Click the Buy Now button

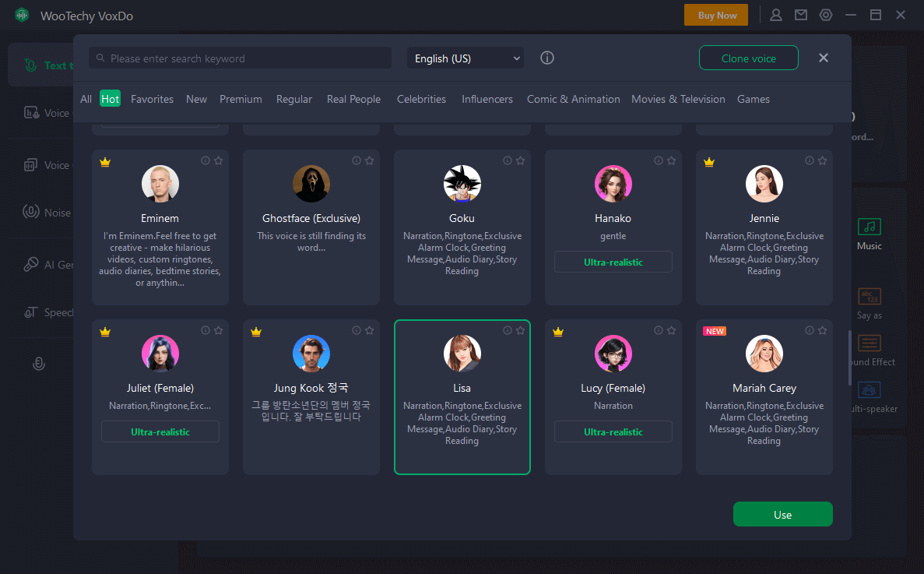pyautogui.click(x=716, y=15)
